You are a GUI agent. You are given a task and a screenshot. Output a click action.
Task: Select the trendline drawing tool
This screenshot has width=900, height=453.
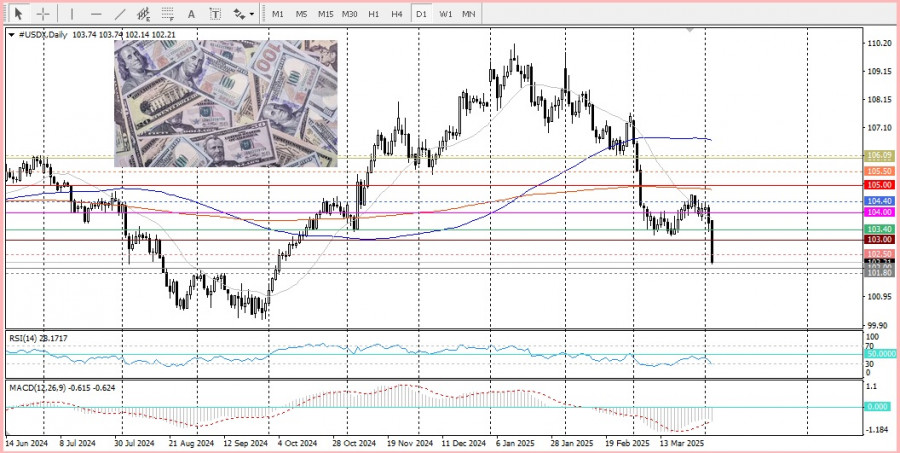coord(120,14)
